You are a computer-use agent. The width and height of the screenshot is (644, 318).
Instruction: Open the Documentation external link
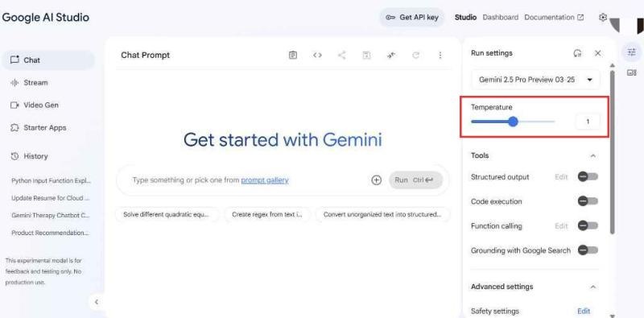554,18
